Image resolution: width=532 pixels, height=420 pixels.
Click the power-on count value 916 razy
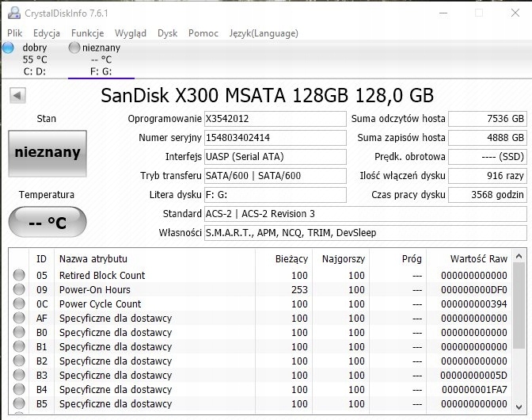[488, 176]
